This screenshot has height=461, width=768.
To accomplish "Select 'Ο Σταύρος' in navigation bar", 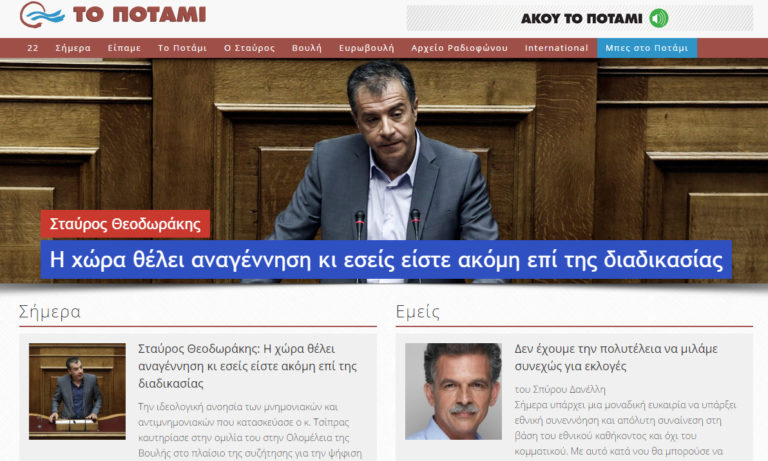I will click(248, 48).
